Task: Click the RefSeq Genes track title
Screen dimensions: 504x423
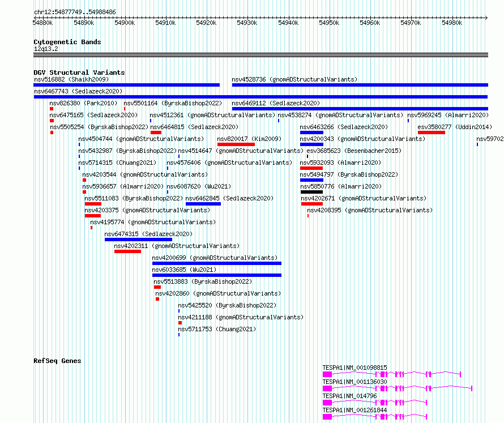Action: click(57, 361)
